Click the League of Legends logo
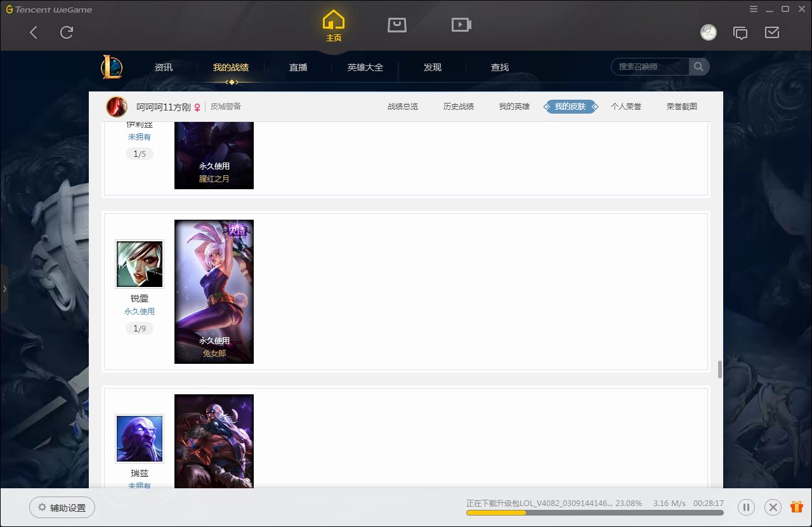Viewport: 812px width, 527px height. coord(112,67)
